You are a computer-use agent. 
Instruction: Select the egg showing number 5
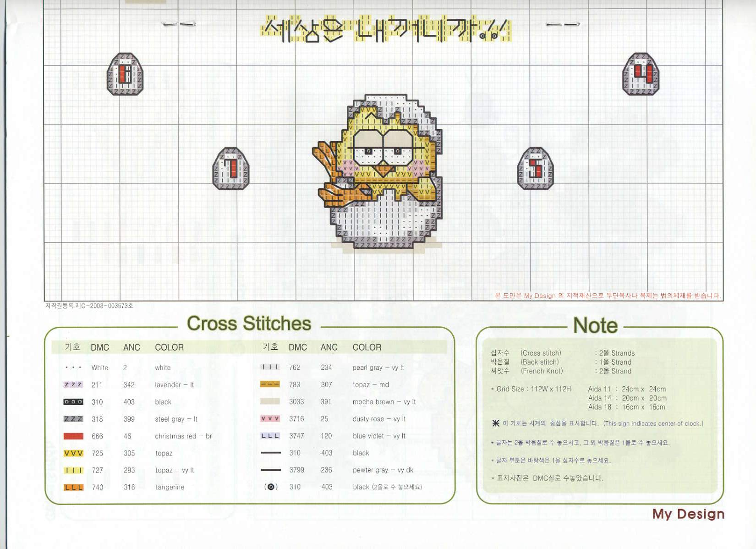(x=535, y=169)
